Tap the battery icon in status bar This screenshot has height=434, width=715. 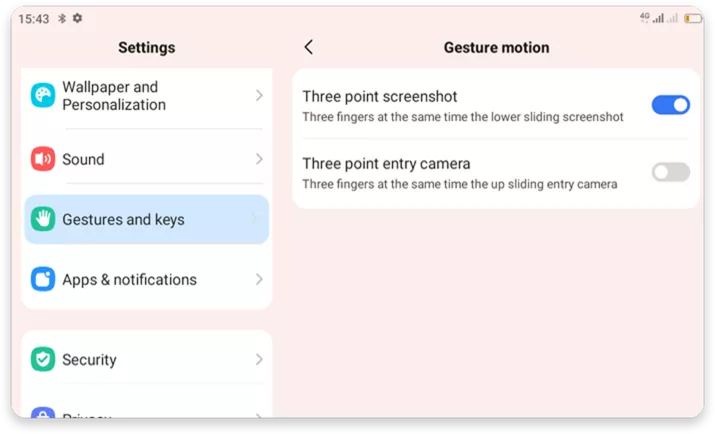tap(692, 18)
